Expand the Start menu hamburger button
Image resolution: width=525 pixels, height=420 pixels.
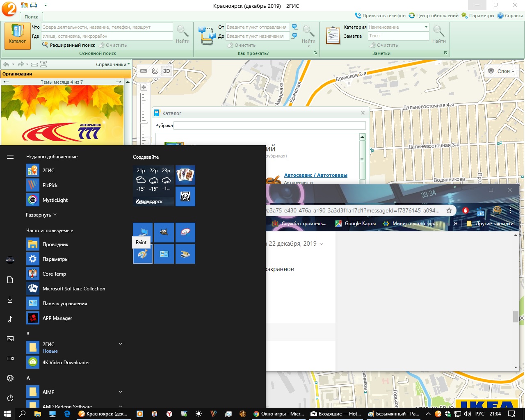10,157
